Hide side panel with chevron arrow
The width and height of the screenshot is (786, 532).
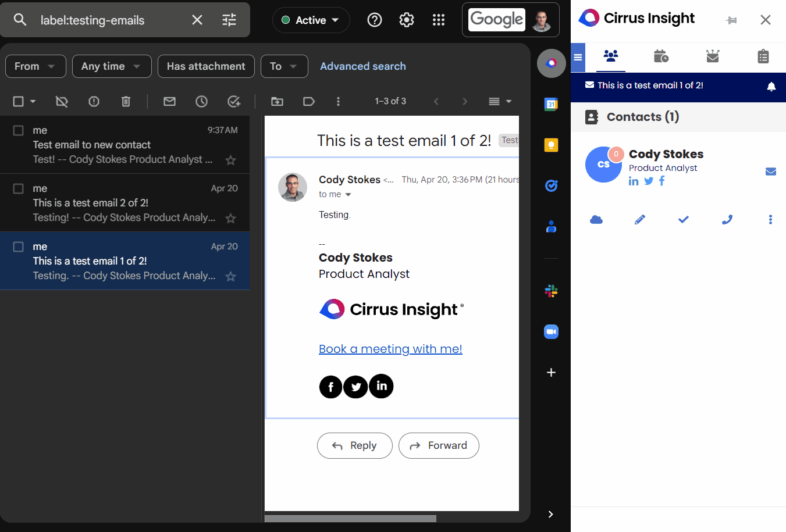pos(550,514)
